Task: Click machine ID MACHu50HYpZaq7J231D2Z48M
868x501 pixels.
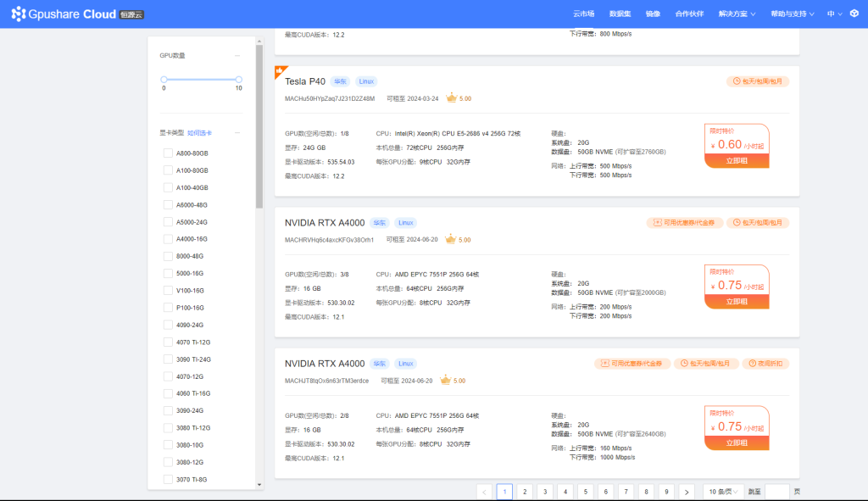Action: tap(330, 98)
